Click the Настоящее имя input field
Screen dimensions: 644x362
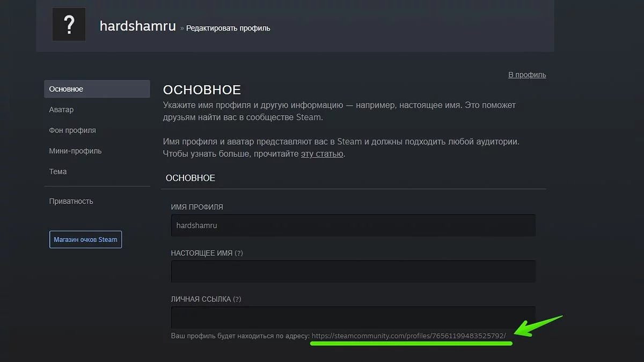click(x=353, y=271)
